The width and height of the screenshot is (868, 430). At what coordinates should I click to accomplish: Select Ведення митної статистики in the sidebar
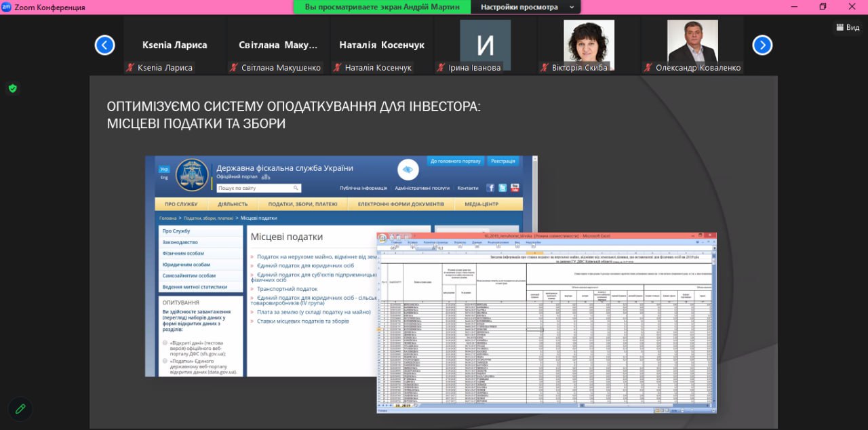201,287
